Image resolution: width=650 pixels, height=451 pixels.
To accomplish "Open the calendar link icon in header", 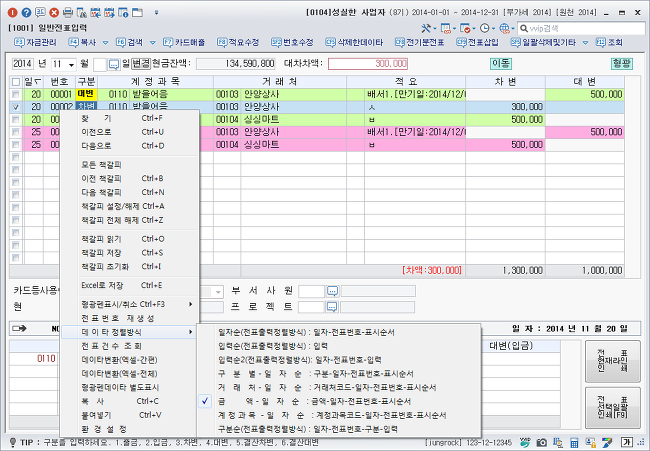I will [x=446, y=28].
